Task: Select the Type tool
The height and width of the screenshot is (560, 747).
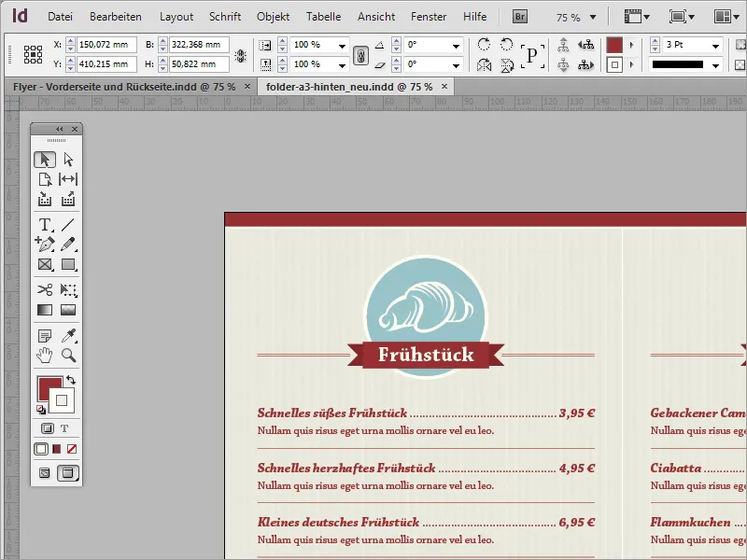Action: pos(43,224)
